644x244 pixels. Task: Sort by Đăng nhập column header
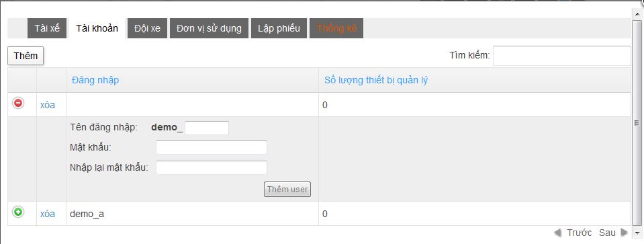click(x=95, y=80)
